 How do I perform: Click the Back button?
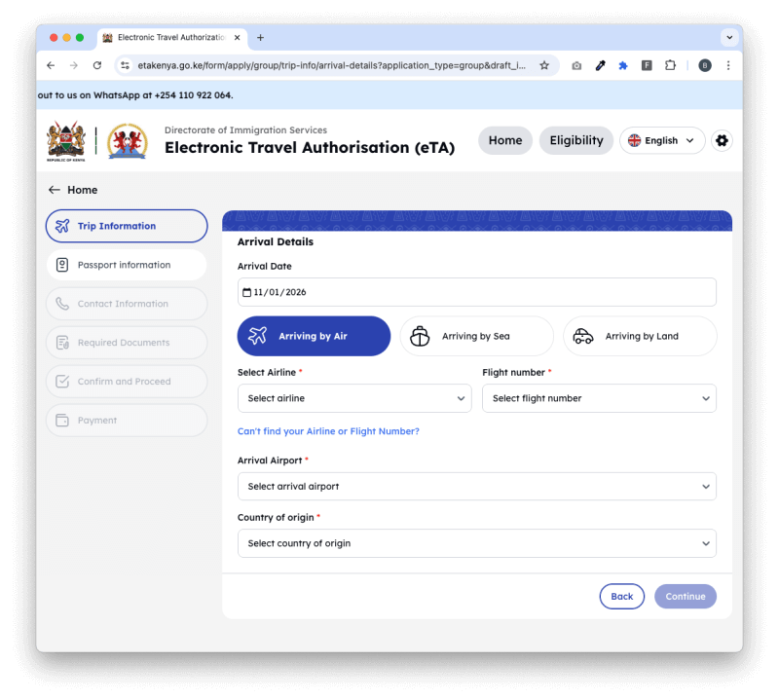coord(621,596)
